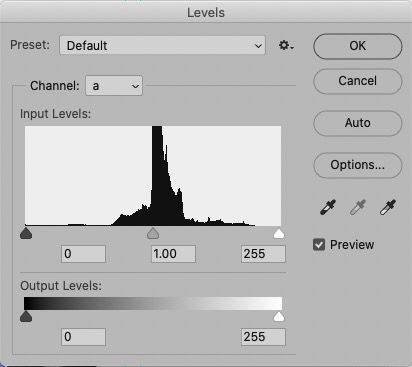Click the Input Levels label

coord(55,114)
